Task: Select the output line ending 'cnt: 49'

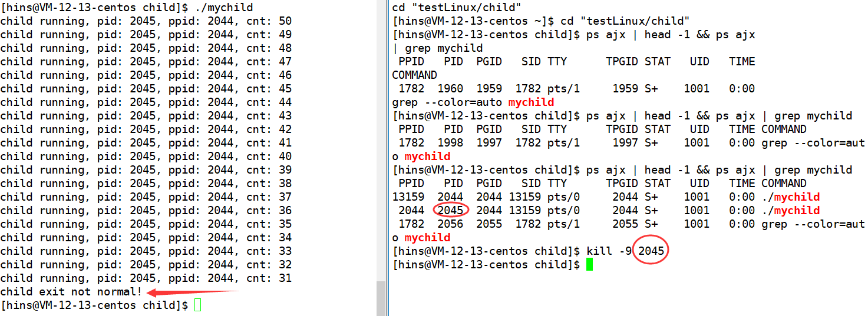Action: tap(146, 35)
